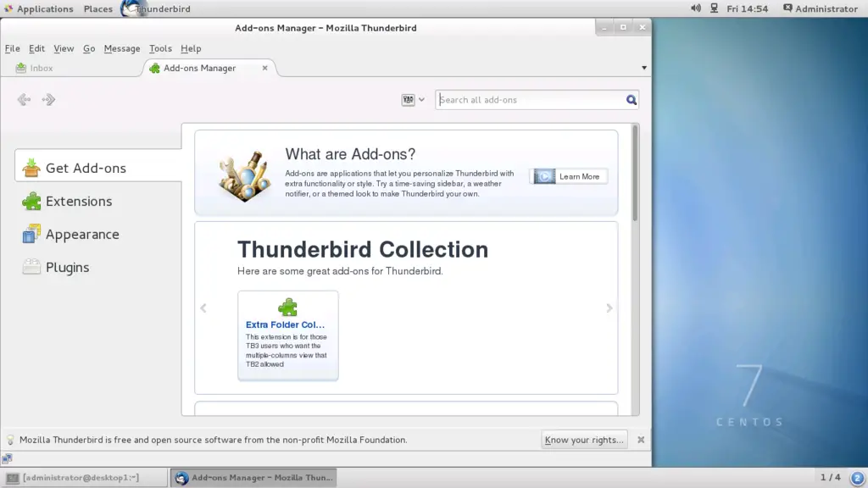Open the Go menu
The width and height of the screenshot is (868, 488).
[89, 48]
